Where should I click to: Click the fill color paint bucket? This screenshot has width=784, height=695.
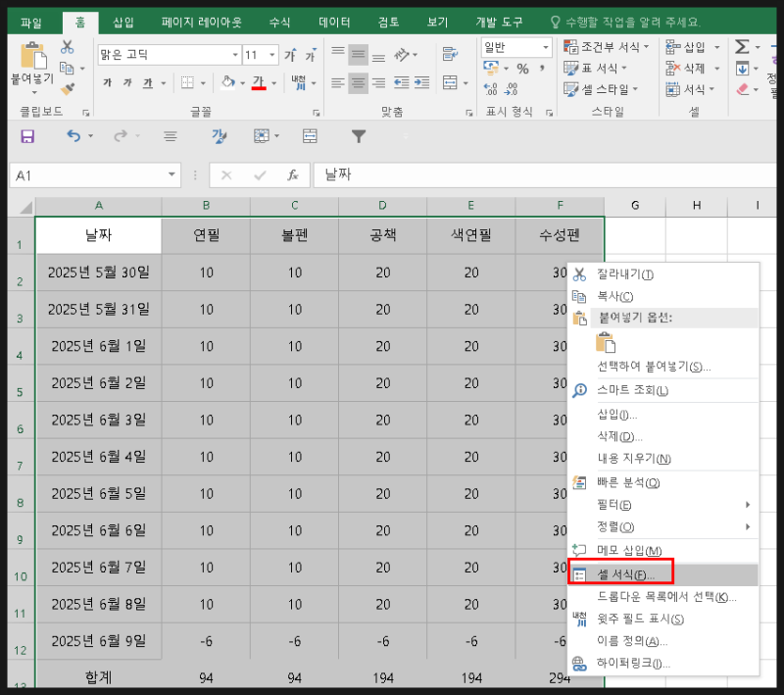[x=228, y=82]
